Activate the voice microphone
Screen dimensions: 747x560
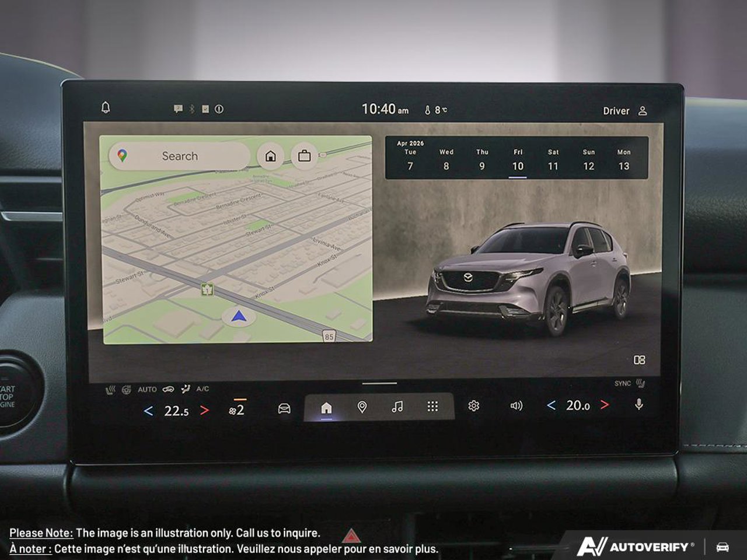click(x=639, y=404)
